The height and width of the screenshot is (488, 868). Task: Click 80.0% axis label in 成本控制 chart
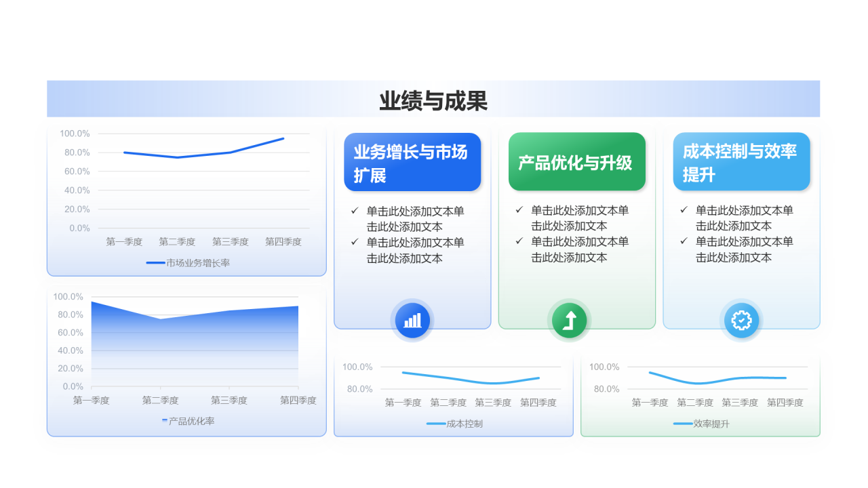tap(359, 389)
